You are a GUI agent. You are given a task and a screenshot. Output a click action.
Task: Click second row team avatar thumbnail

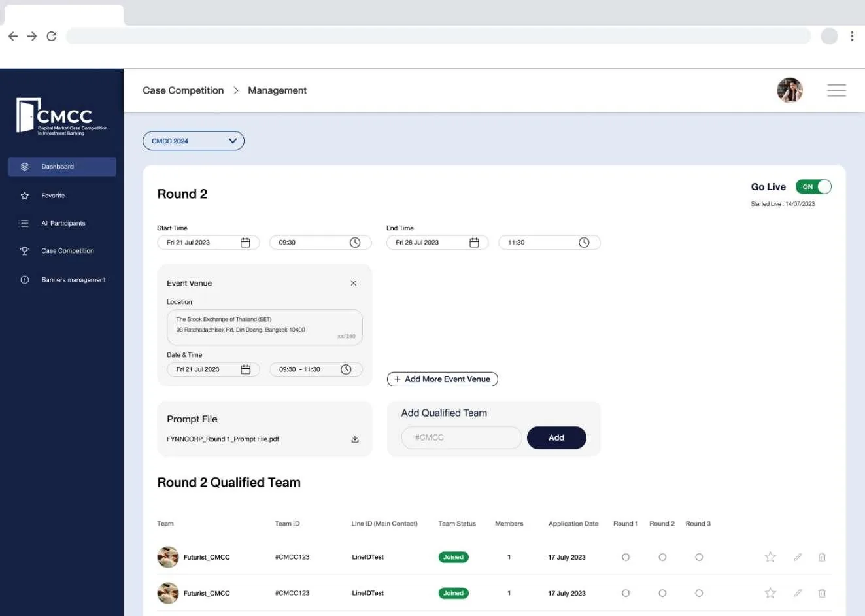click(168, 593)
